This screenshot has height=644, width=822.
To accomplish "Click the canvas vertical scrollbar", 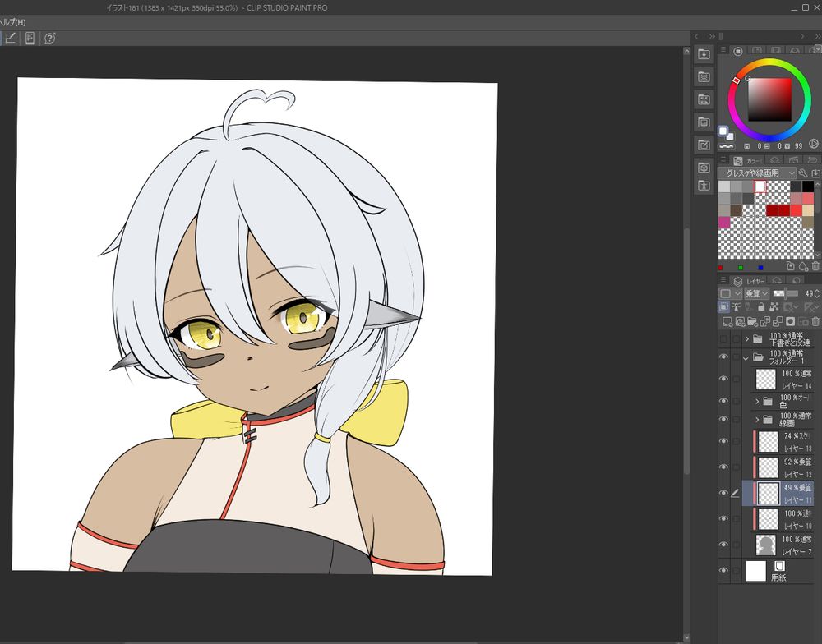I will point(686,351).
